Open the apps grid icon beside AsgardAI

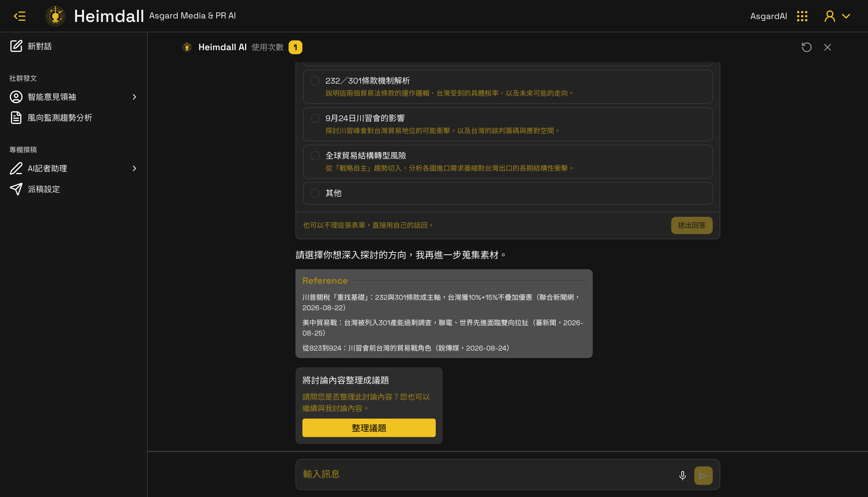coord(802,16)
